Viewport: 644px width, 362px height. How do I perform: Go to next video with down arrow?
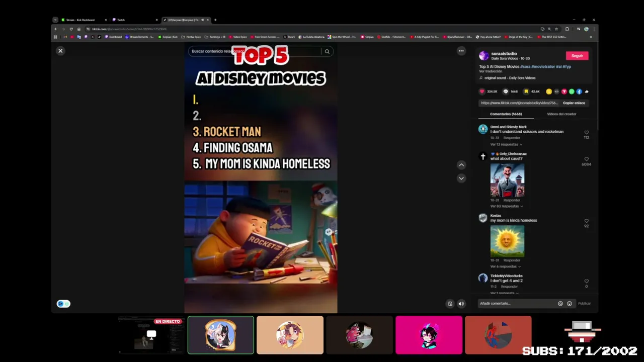(461, 178)
